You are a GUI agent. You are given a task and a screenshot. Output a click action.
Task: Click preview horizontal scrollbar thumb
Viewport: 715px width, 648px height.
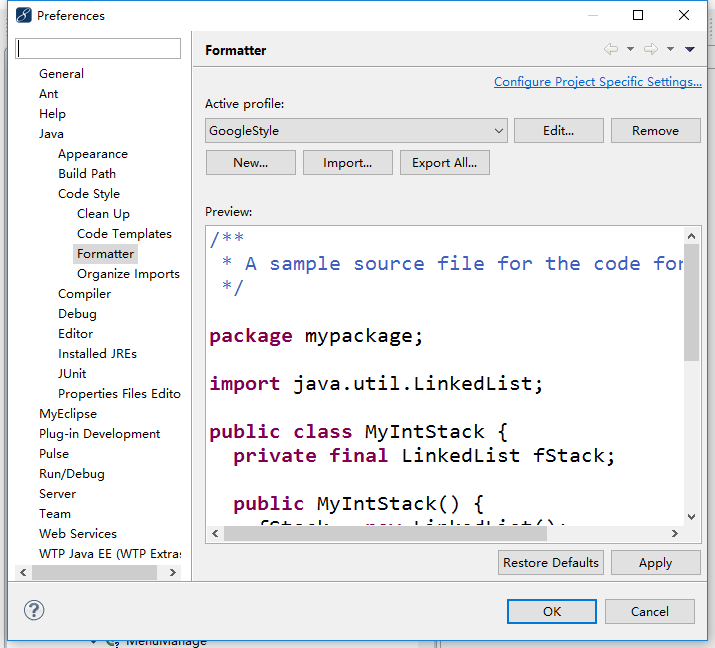tap(385, 534)
